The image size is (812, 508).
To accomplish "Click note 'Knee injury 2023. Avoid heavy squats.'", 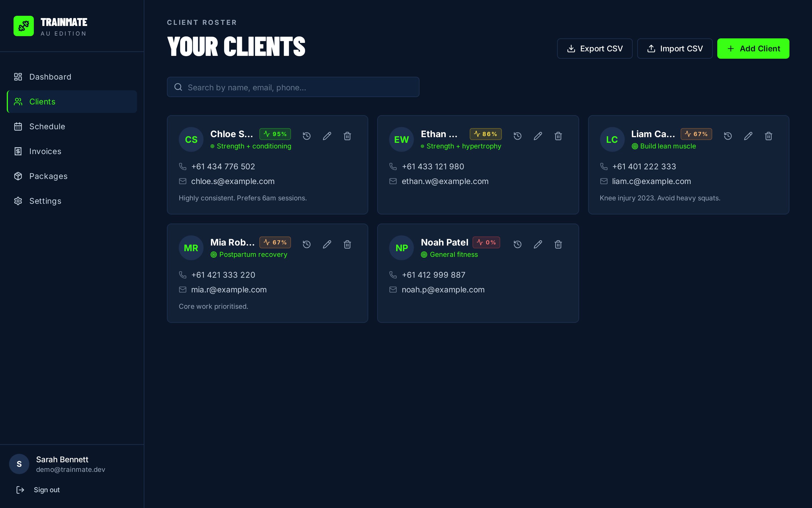I will click(660, 198).
